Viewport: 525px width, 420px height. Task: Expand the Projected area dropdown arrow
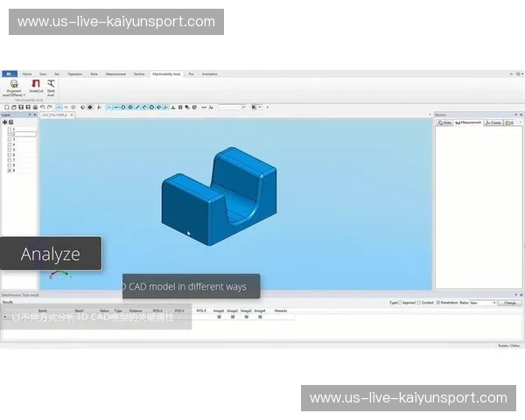point(24,94)
